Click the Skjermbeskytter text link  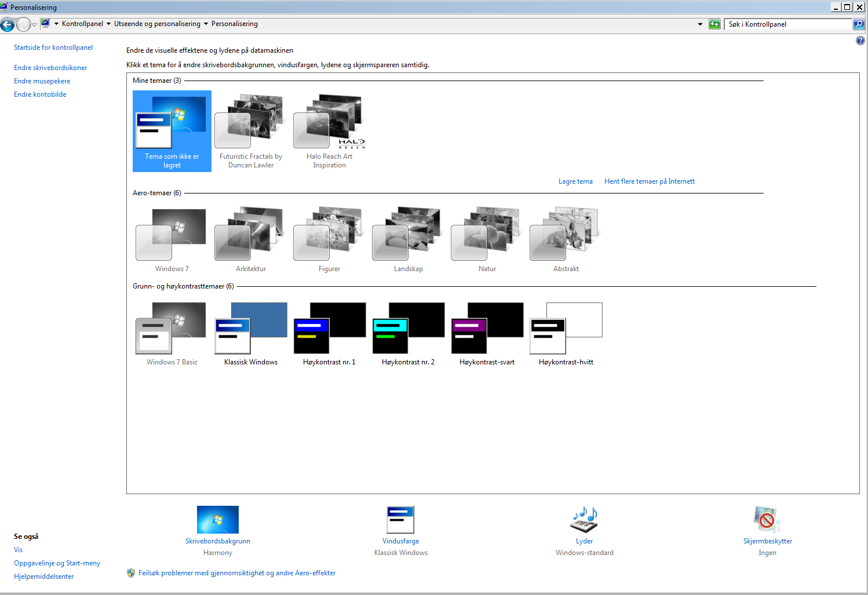click(768, 541)
